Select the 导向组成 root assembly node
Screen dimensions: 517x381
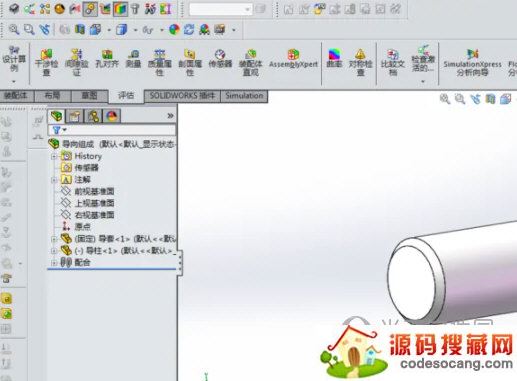(112, 144)
